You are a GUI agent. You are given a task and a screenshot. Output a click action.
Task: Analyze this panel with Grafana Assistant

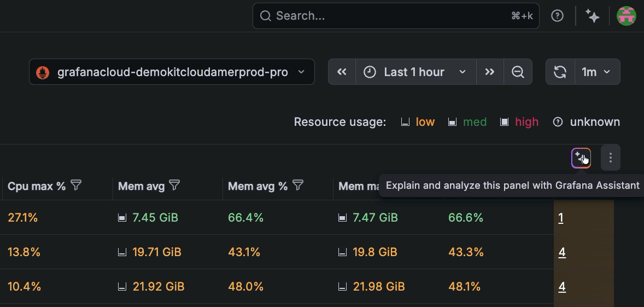click(581, 158)
